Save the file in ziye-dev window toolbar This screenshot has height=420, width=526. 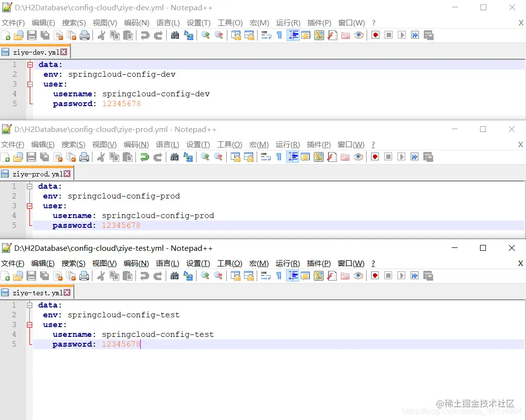tap(32, 35)
